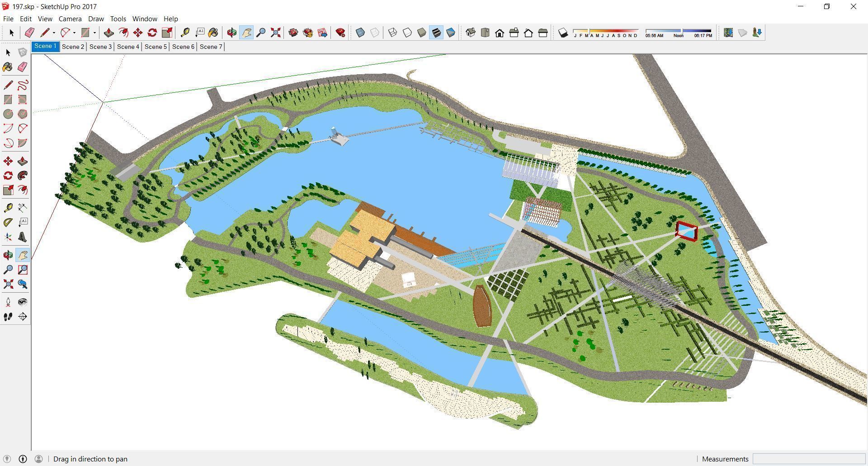The height and width of the screenshot is (466, 868).
Task: Open the Draw menu
Action: 96,19
